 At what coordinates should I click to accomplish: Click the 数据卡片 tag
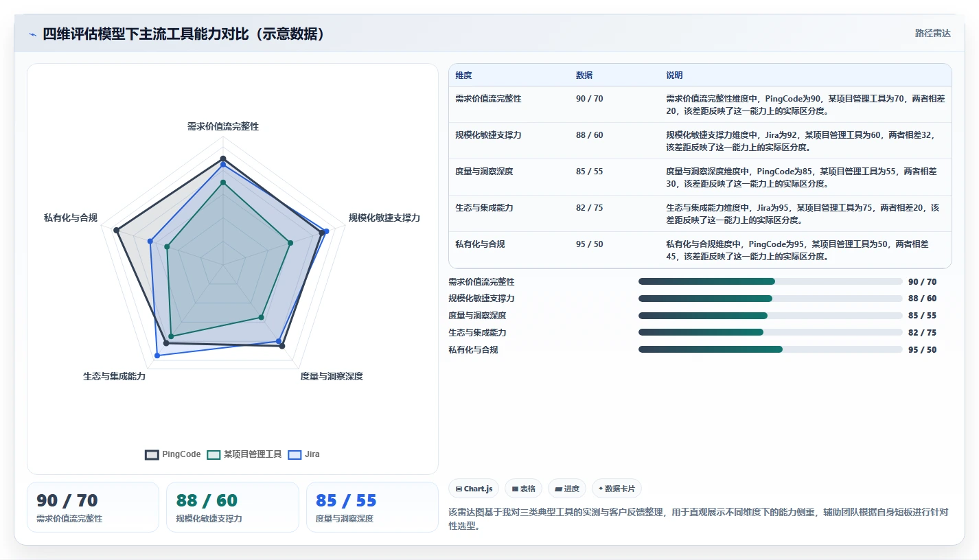click(617, 489)
